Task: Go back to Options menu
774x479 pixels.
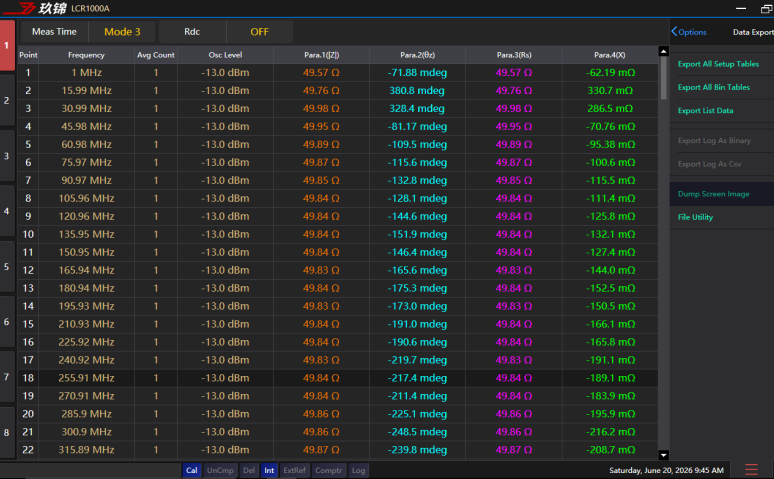Action: point(689,32)
